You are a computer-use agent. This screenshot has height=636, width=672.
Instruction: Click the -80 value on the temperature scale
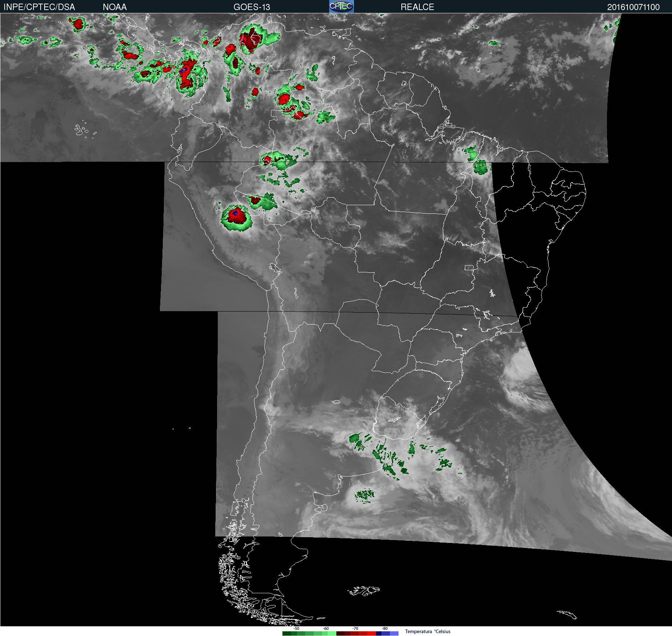click(385, 628)
